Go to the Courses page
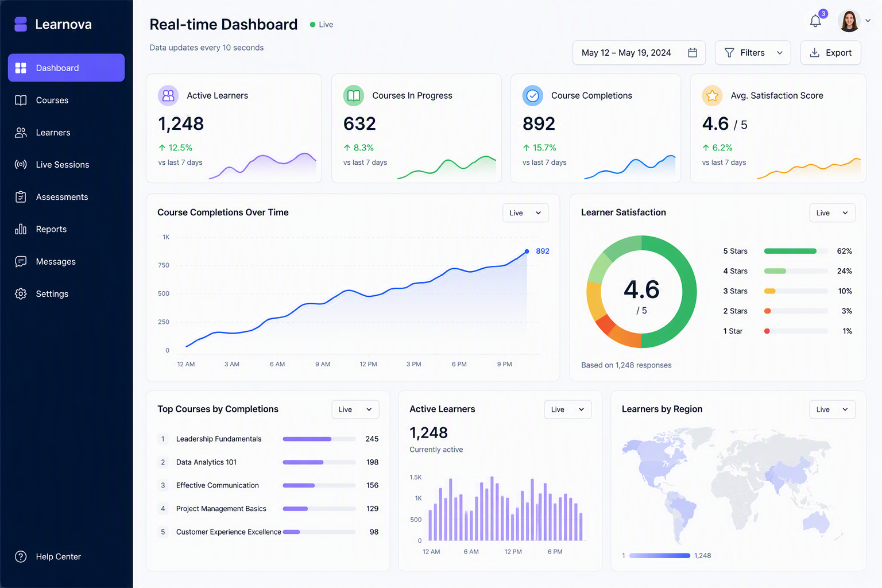The height and width of the screenshot is (588, 882). pyautogui.click(x=66, y=100)
